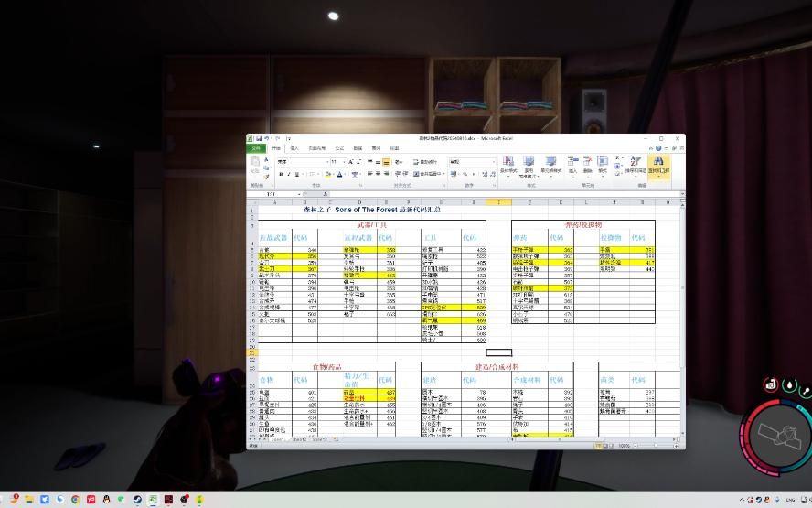Toggle the highlighted Bottom Align button
This screenshot has width=812, height=508.
(386, 162)
